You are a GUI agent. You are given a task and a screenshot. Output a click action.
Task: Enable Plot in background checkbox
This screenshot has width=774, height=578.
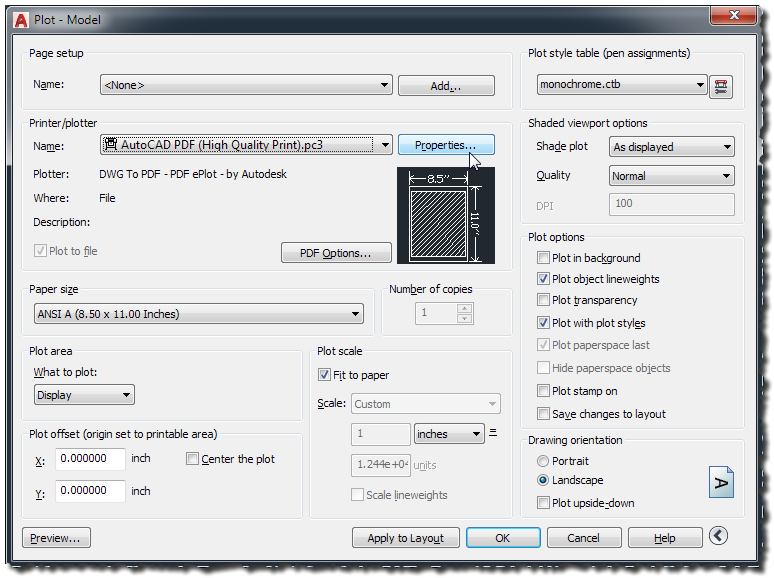tap(543, 258)
